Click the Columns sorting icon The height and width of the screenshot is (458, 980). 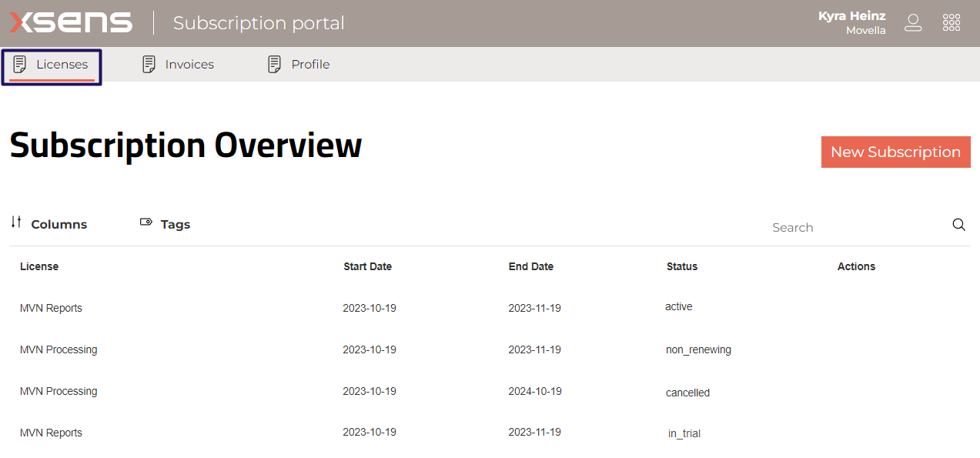pos(16,222)
